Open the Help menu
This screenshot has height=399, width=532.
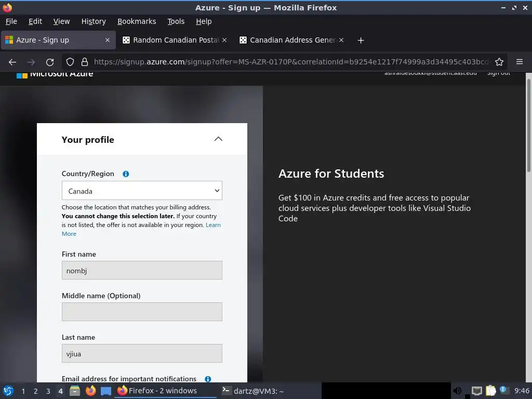(204, 21)
